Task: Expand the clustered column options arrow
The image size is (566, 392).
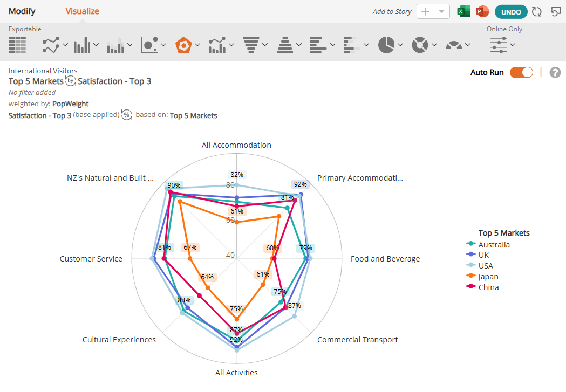Action: pos(129,45)
